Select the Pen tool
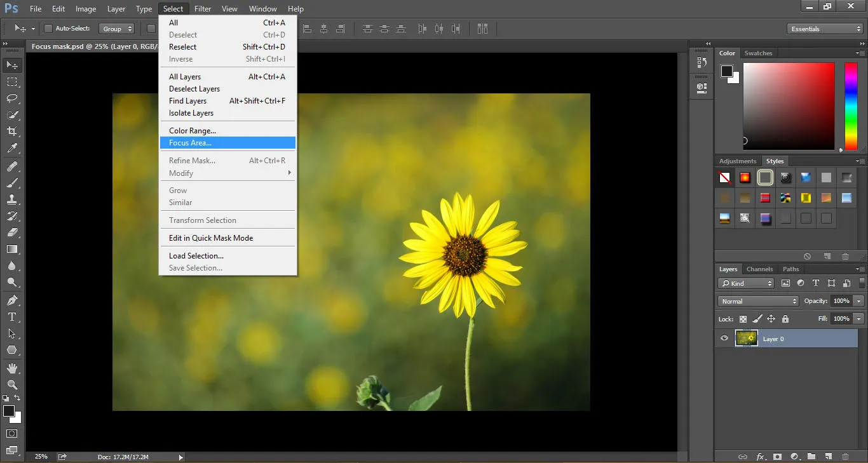Image resolution: width=868 pixels, height=463 pixels. [x=12, y=300]
